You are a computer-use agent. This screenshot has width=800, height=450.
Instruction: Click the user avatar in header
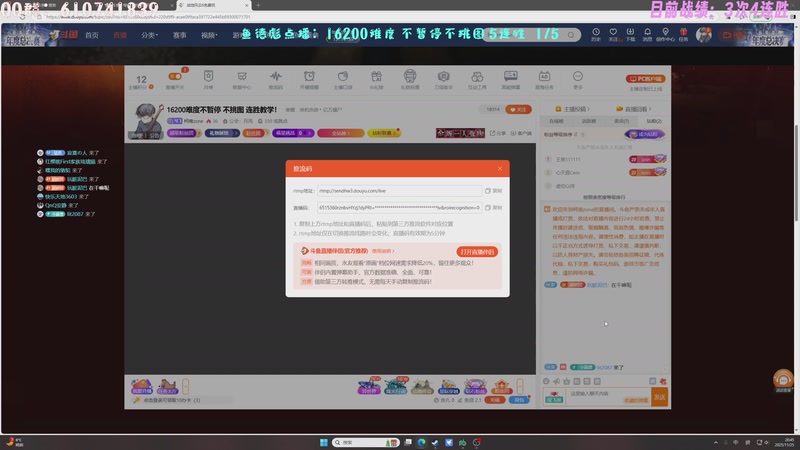pos(704,35)
